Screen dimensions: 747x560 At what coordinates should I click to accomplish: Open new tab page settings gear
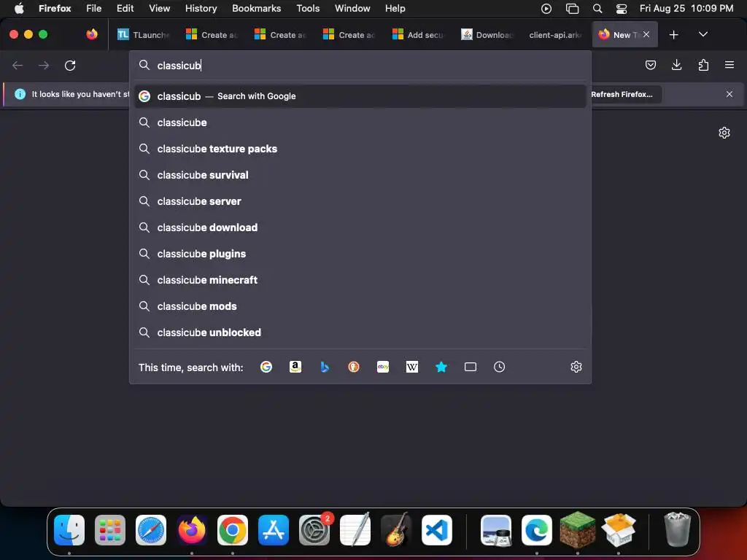pyautogui.click(x=724, y=133)
